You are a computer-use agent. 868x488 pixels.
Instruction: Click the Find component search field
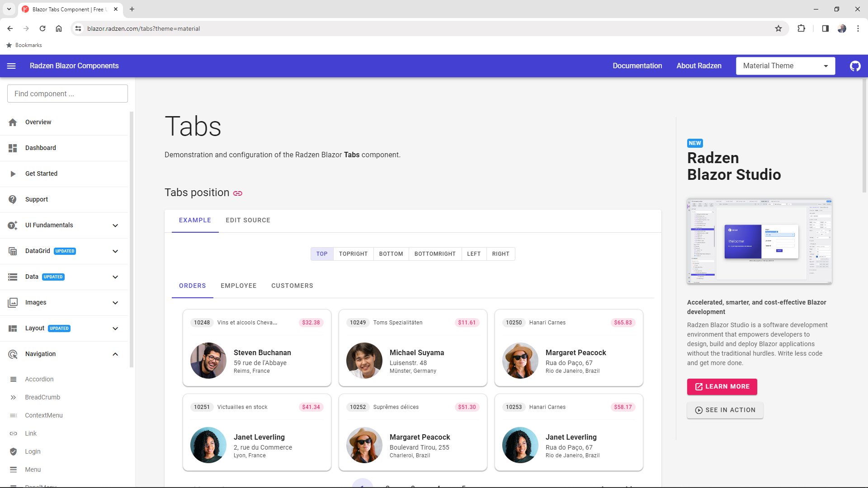pos(67,94)
